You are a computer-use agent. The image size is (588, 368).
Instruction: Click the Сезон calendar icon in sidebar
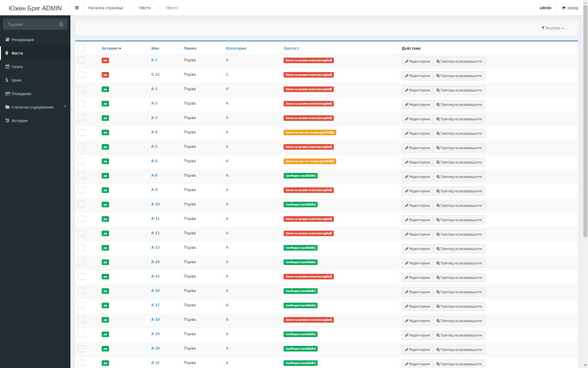tap(7, 67)
